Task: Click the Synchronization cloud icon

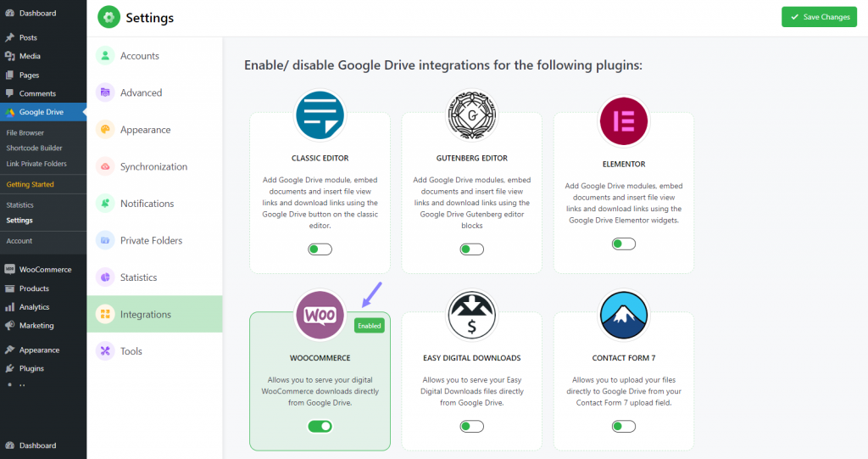Action: pyautogui.click(x=105, y=166)
